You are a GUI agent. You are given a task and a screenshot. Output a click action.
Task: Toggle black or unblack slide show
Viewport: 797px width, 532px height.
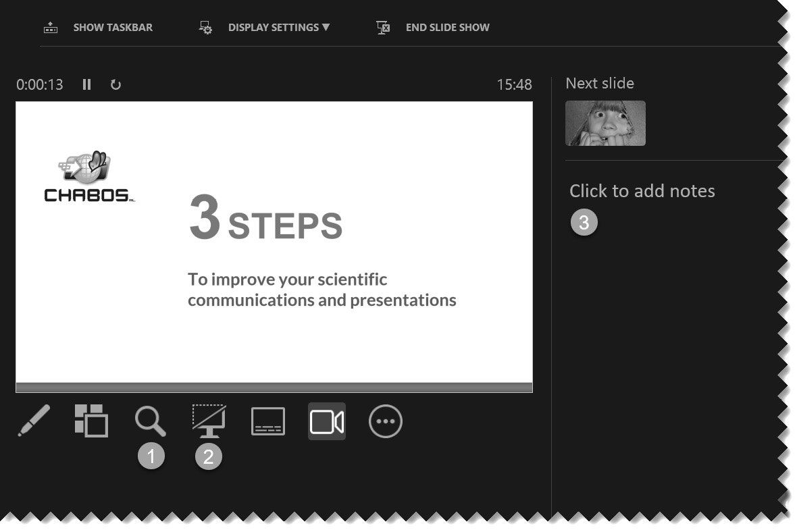click(x=209, y=421)
